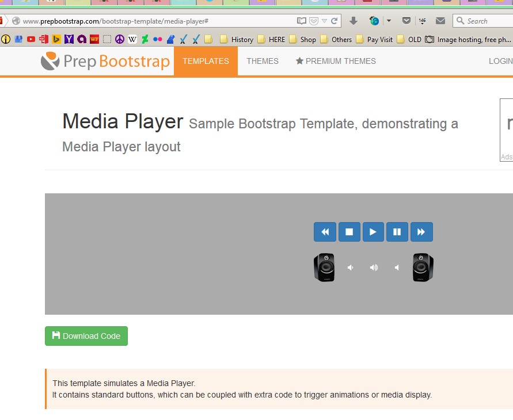Click the stop button in media player
This screenshot has height=420, width=513.
click(x=349, y=232)
